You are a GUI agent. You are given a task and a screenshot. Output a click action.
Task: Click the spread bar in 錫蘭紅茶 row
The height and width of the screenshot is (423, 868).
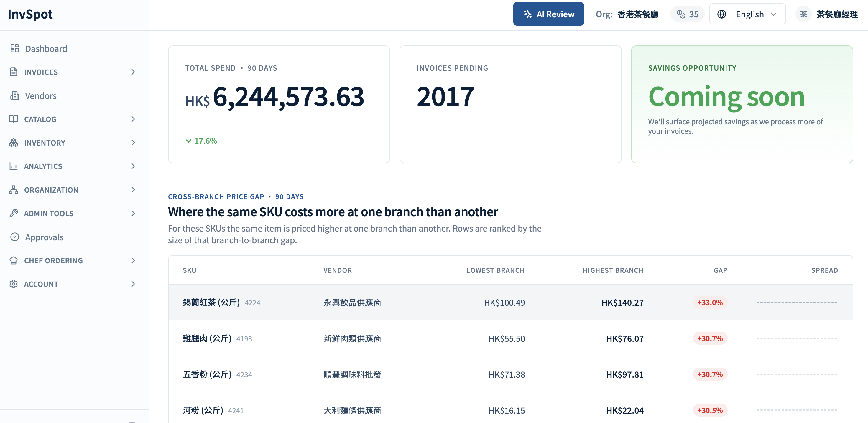click(797, 303)
